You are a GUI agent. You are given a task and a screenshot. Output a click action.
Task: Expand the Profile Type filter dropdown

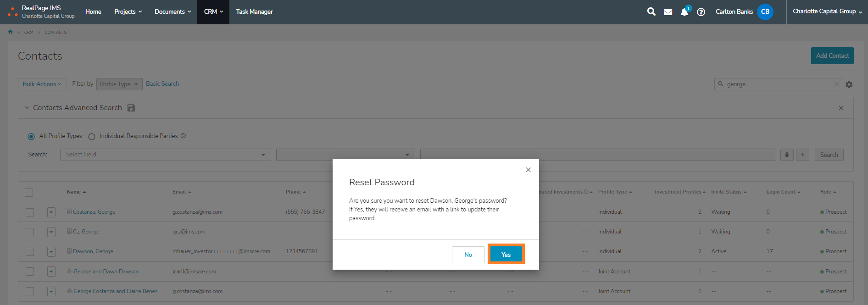point(119,84)
